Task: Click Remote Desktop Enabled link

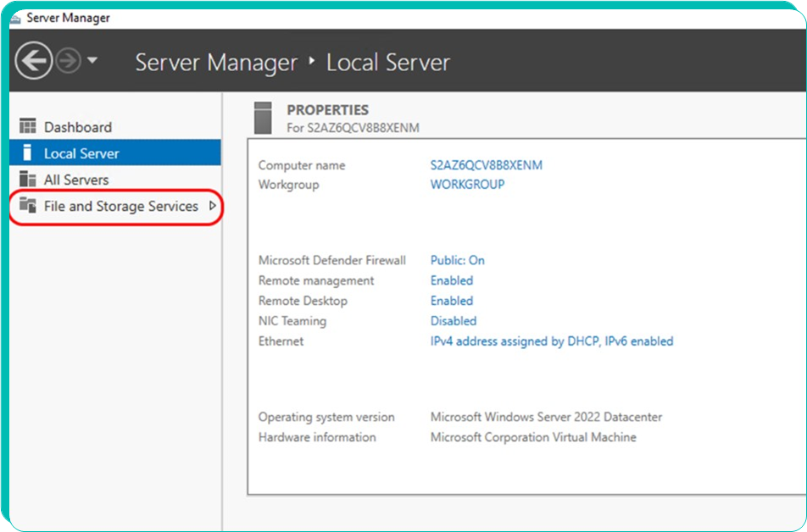Action: (452, 301)
